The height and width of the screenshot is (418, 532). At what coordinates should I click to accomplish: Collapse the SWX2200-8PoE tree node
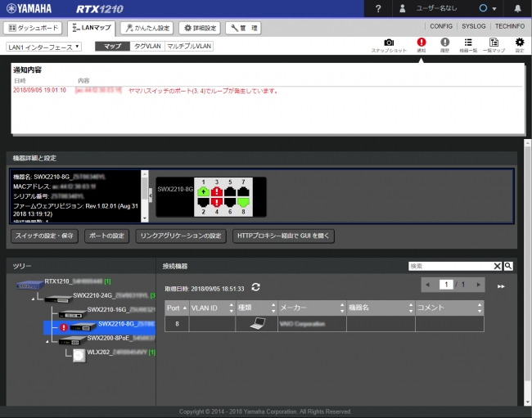click(x=47, y=341)
